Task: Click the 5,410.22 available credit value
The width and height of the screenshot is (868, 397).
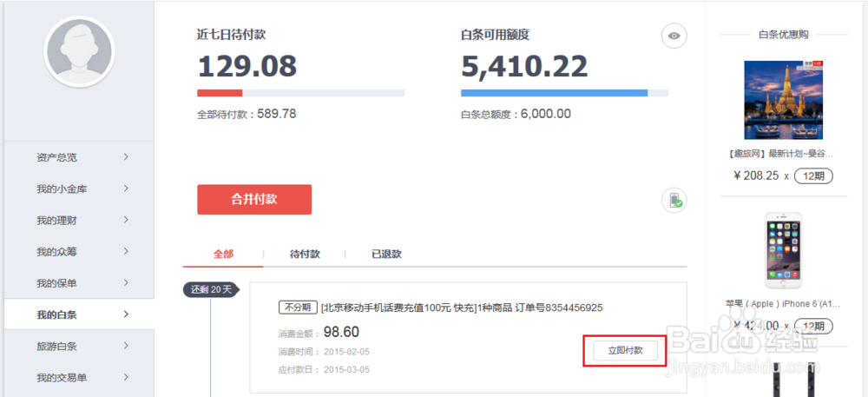Action: 524,67
